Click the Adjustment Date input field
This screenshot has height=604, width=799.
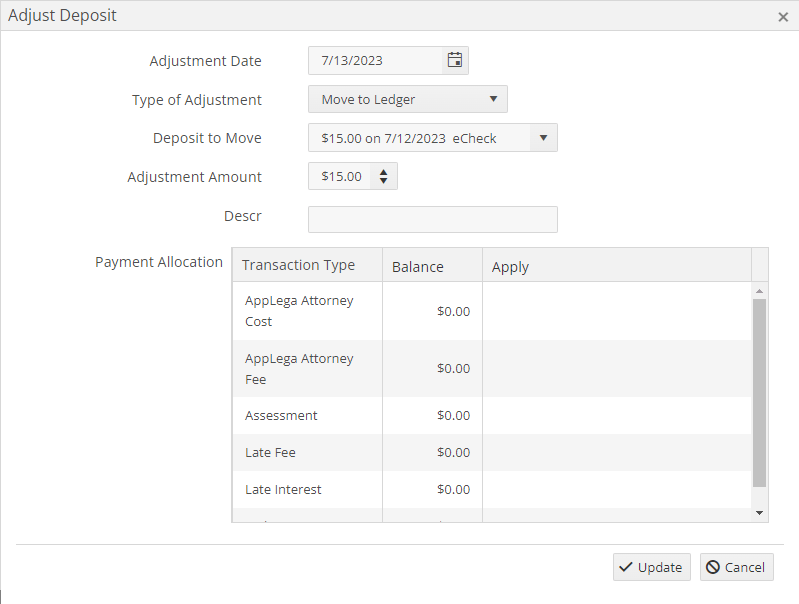[375, 61]
